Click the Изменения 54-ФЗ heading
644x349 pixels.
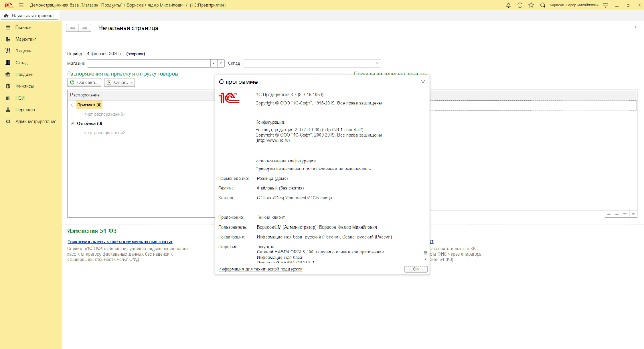[92, 231]
